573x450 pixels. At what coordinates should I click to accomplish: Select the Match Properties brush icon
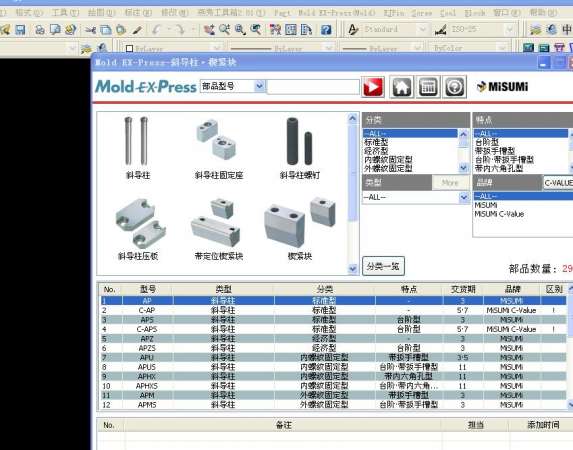(137, 29)
